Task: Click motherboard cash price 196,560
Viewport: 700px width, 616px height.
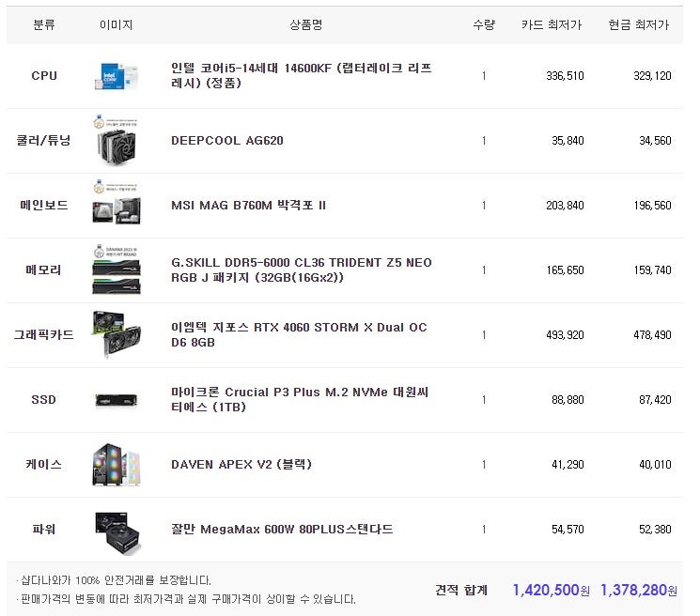Action: [652, 206]
